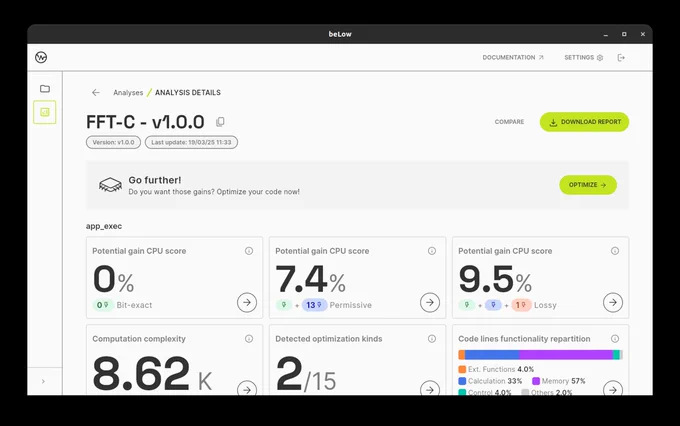This screenshot has height=426, width=680.
Task: Click blue Calculation segment of repartition bar
Action: [x=492, y=355]
